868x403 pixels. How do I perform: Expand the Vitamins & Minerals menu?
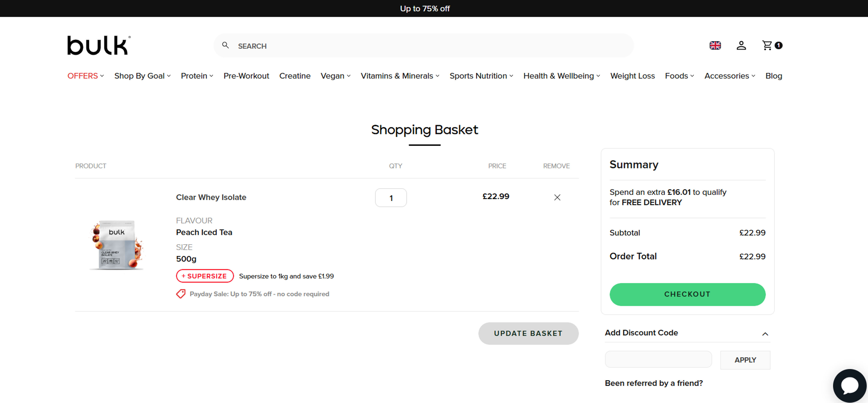[400, 76]
